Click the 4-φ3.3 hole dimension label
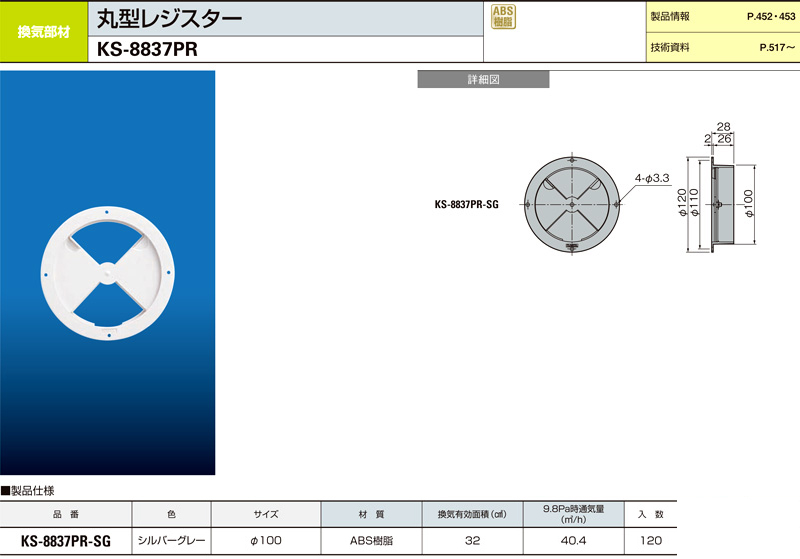800x559 pixels. [652, 178]
